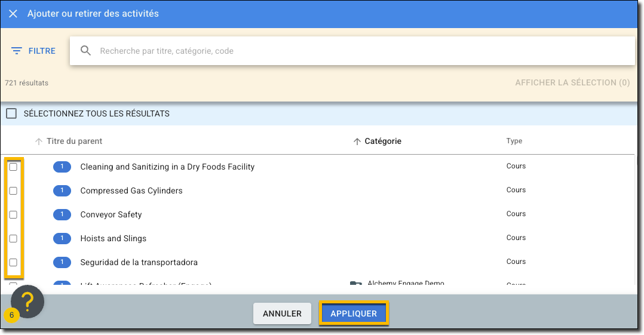Close the Ajouter ou retirer des activités dialog
Viewport: 644px width, 335px height.
click(x=13, y=14)
